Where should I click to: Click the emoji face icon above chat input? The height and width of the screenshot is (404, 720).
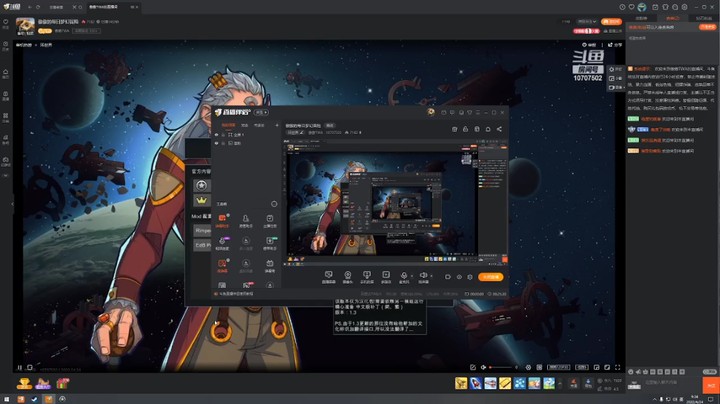pos(631,371)
